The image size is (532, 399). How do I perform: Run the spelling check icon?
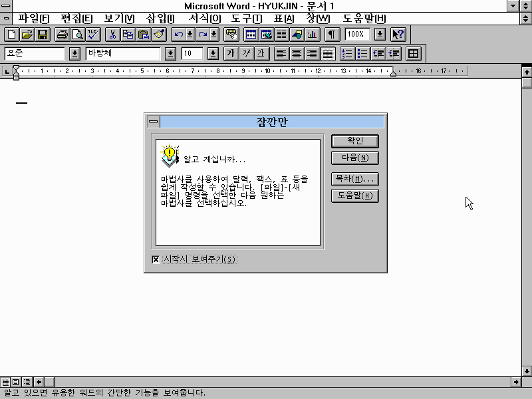[93, 35]
